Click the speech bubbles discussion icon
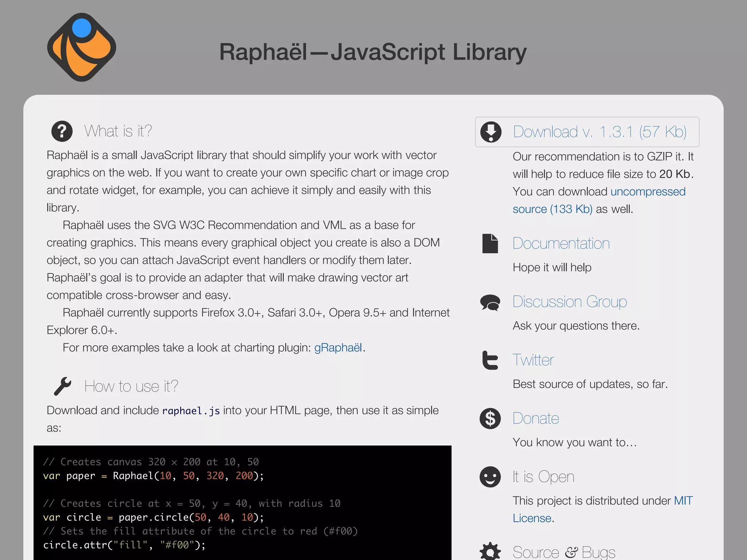 coord(490,302)
